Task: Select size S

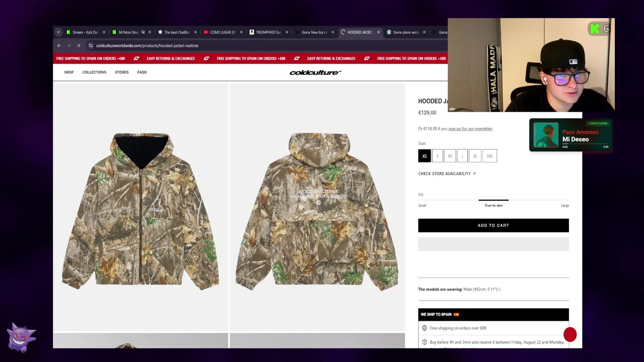Action: (437, 156)
